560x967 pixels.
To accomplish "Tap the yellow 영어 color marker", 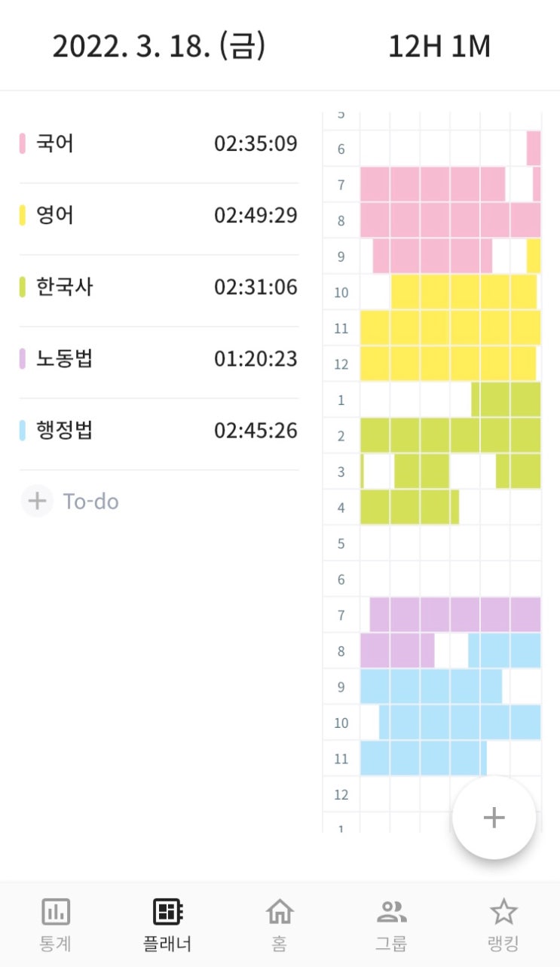I will [23, 216].
